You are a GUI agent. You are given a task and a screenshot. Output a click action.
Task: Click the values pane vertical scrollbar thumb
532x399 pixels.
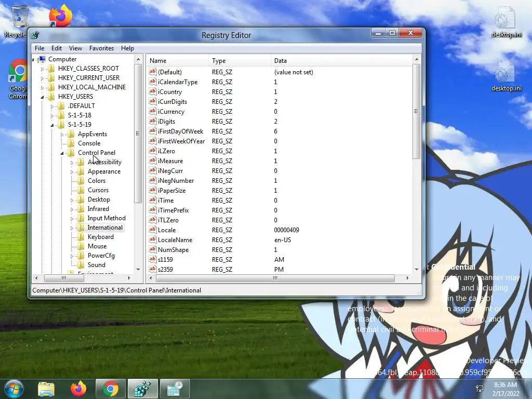(x=417, y=111)
